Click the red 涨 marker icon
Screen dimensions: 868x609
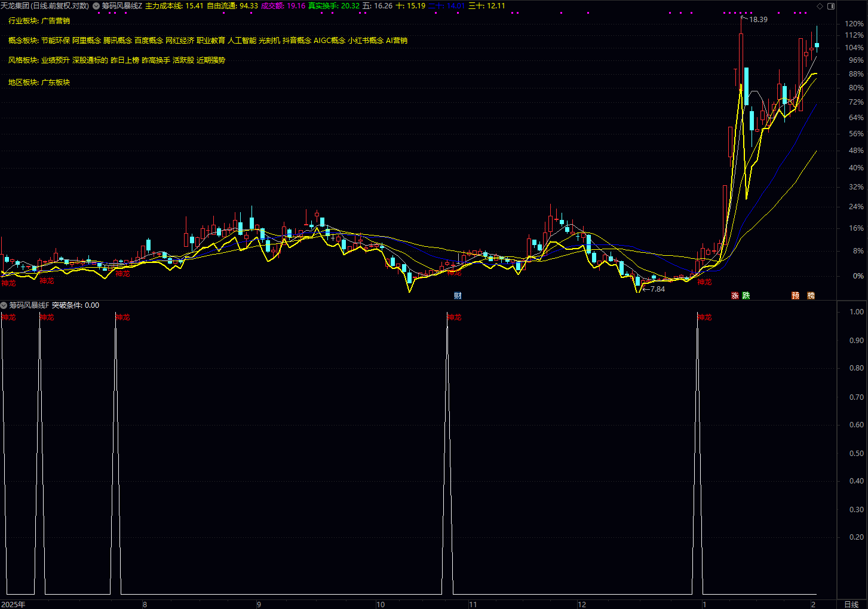click(x=735, y=296)
